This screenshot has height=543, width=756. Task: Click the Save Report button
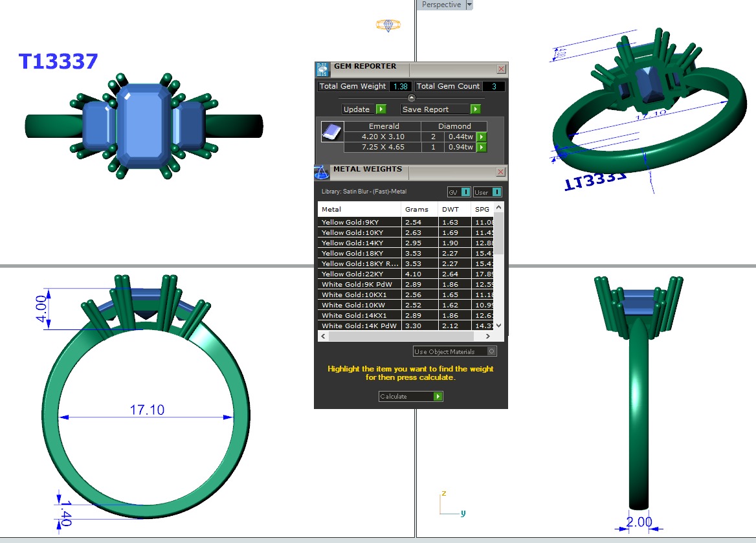441,109
